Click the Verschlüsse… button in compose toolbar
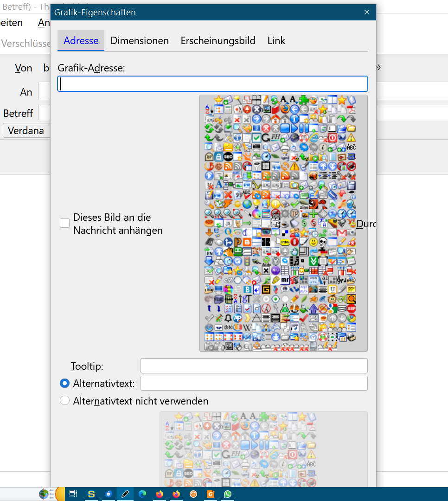 (26, 43)
